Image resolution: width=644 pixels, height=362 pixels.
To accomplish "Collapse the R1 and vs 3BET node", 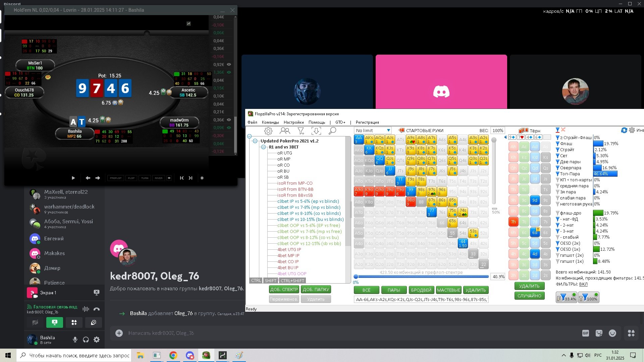I will 263,147.
